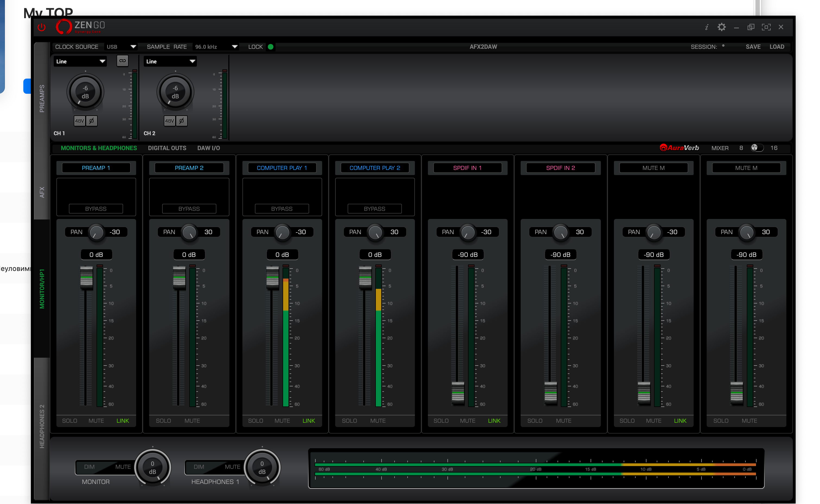The height and width of the screenshot is (504, 820).
Task: Click the channel stereo link icon
Action: (x=122, y=61)
